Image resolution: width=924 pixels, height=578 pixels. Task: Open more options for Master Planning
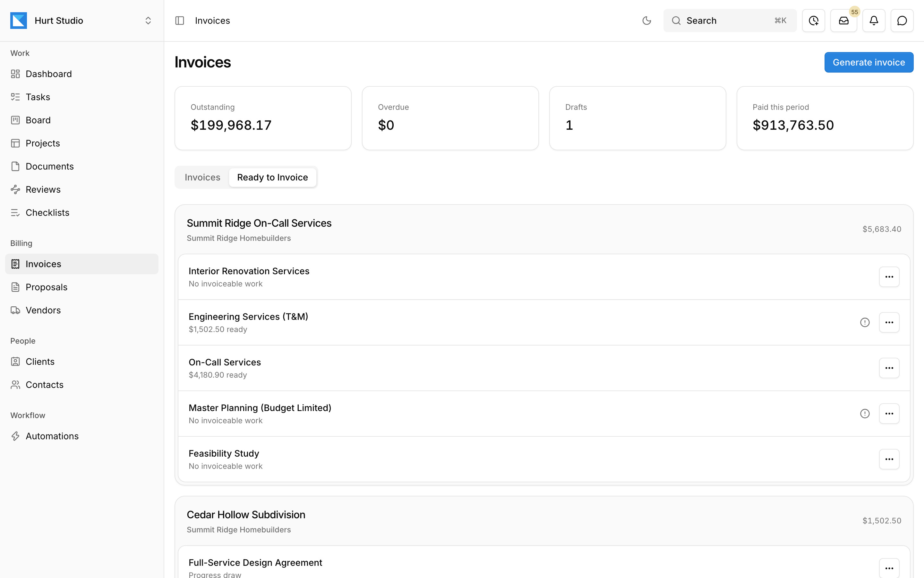tap(889, 414)
